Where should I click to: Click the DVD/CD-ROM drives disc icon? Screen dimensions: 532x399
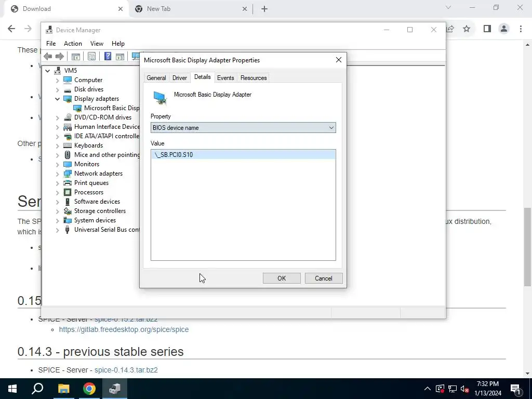(68, 117)
